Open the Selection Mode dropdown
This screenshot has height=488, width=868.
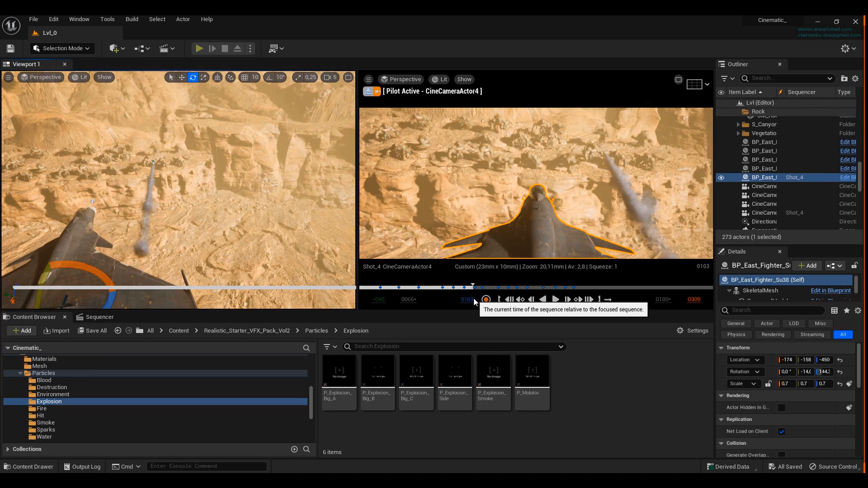62,48
